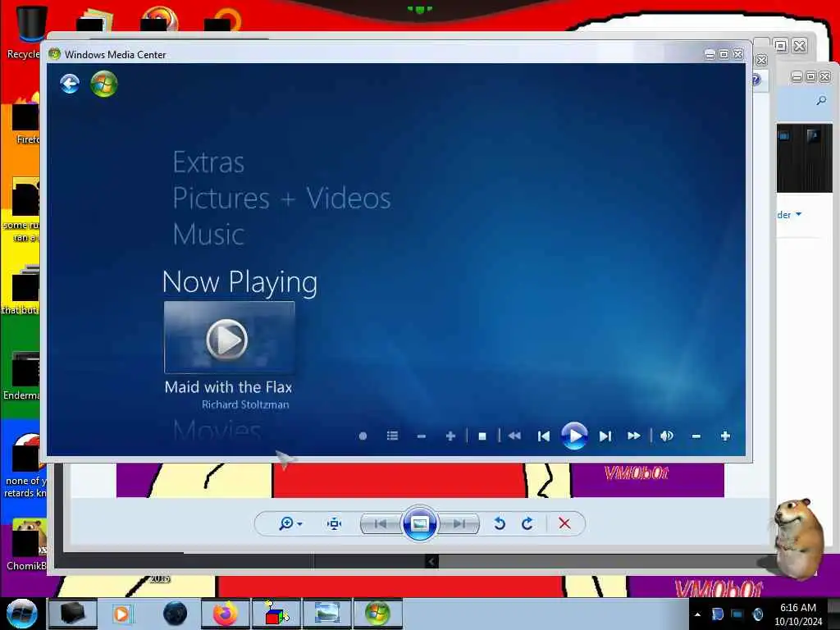Open Firefox from the taskbar
The image size is (840, 630).
point(225,614)
